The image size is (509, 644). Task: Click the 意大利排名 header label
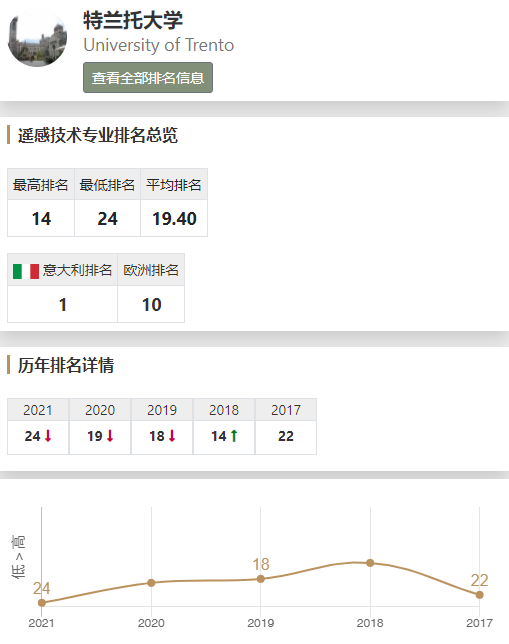77,270
